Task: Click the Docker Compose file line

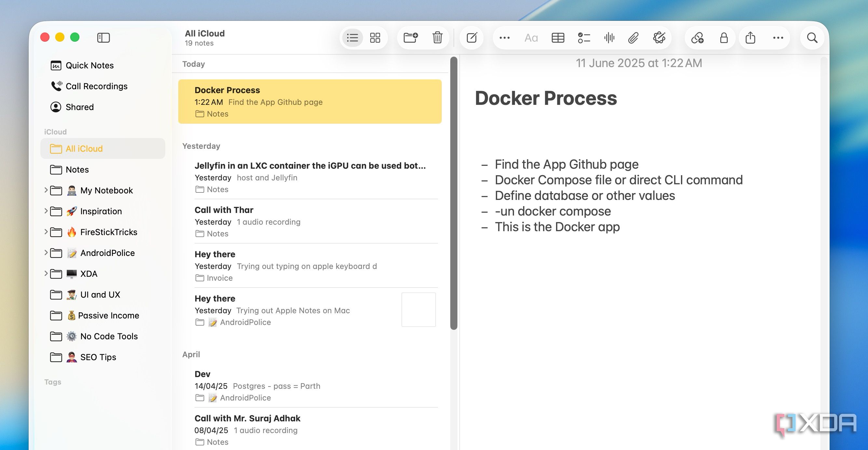Action: click(x=619, y=180)
